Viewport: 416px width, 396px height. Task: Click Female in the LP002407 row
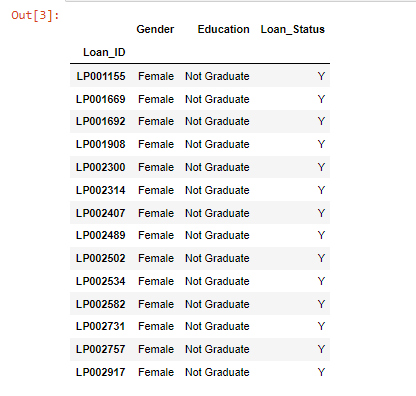coord(156,213)
